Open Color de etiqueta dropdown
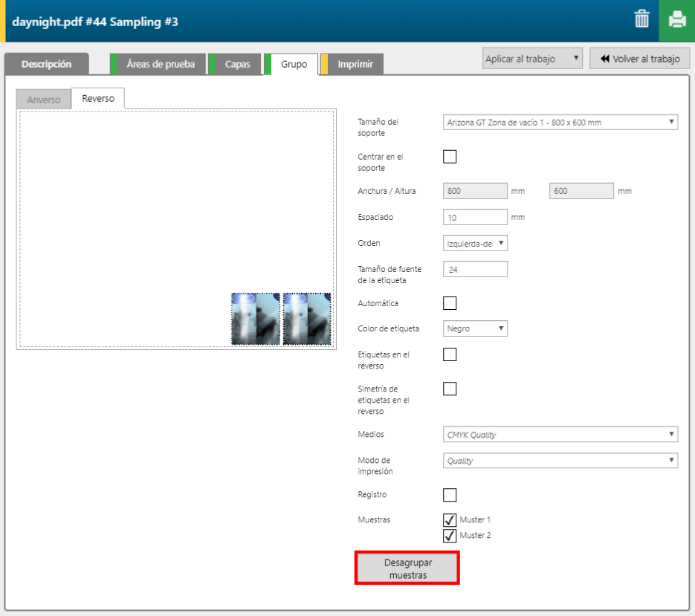The image size is (695, 616). pyautogui.click(x=475, y=328)
